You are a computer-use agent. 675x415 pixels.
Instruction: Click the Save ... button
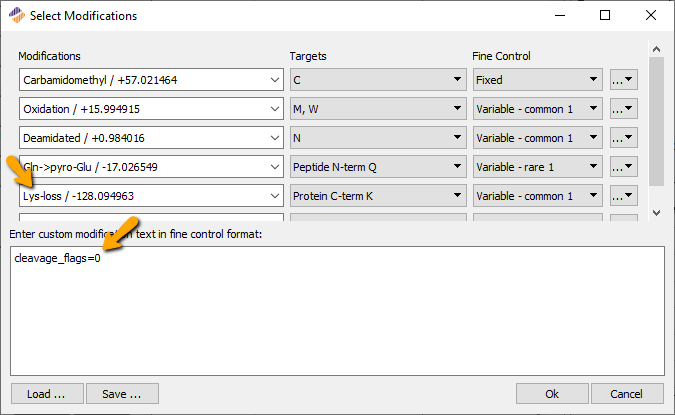121,394
